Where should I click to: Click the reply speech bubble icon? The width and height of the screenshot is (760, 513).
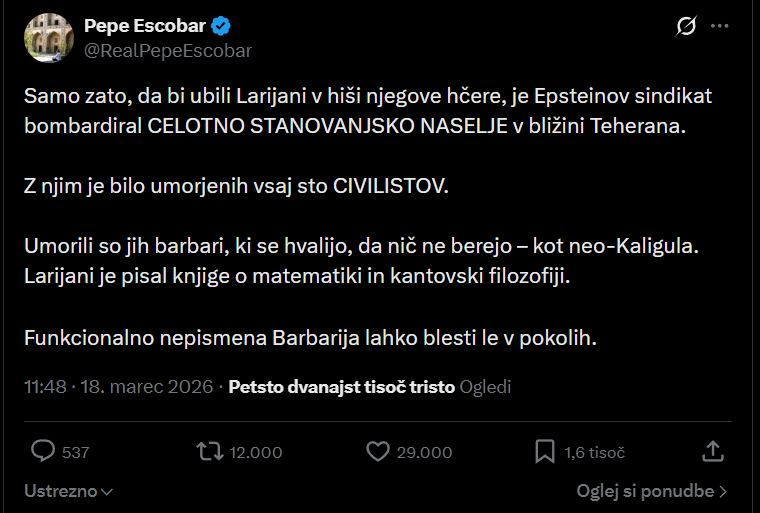tap(42, 451)
